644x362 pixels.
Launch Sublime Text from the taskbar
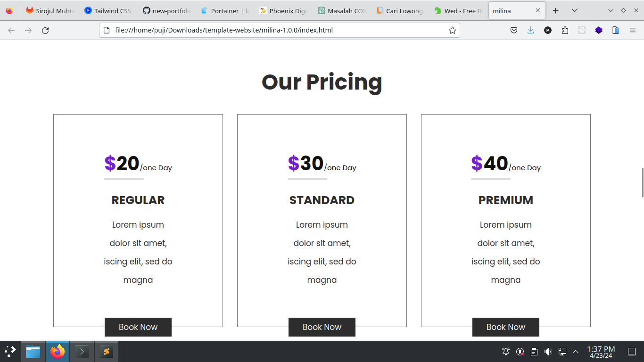pos(107,352)
